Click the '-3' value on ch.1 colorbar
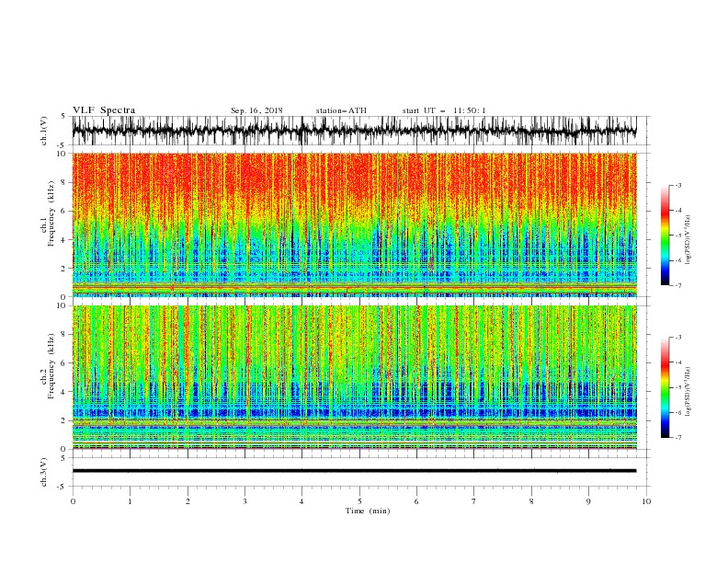 pos(677,185)
